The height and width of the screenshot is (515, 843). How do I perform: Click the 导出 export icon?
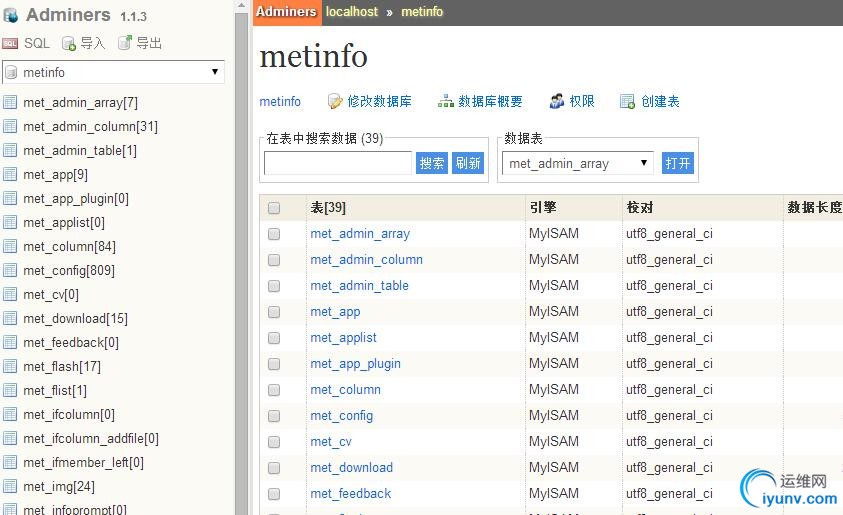click(125, 42)
